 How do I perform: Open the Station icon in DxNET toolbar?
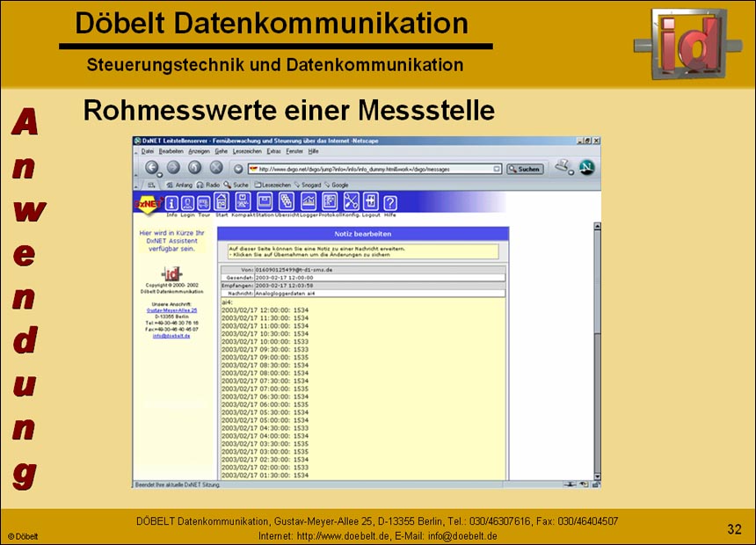click(x=265, y=201)
